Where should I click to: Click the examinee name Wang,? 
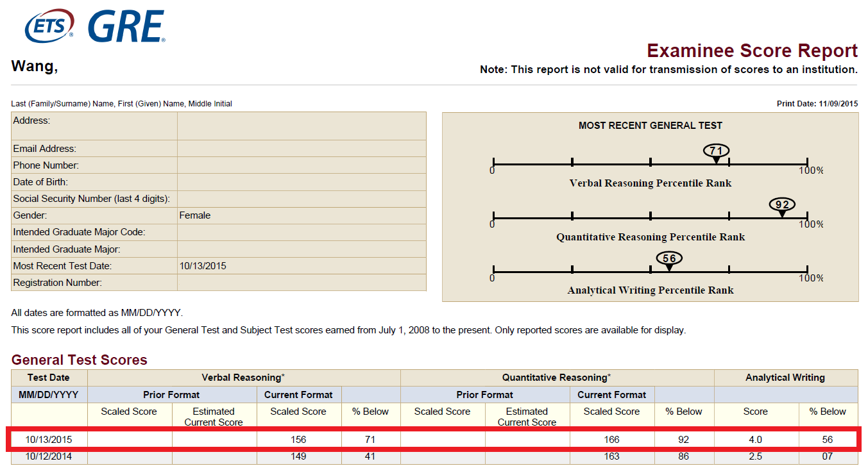click(35, 66)
